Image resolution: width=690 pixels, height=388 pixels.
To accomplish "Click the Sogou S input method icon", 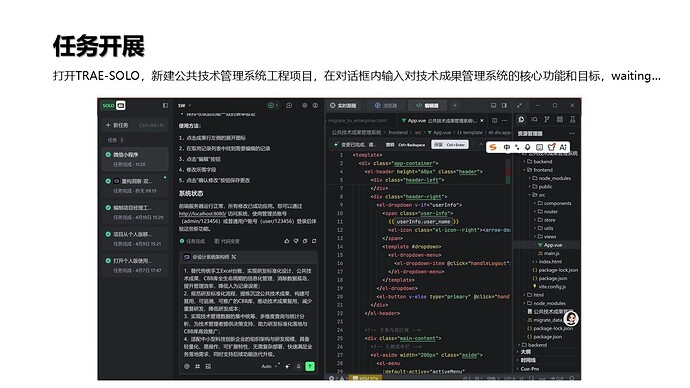I will click(493, 147).
